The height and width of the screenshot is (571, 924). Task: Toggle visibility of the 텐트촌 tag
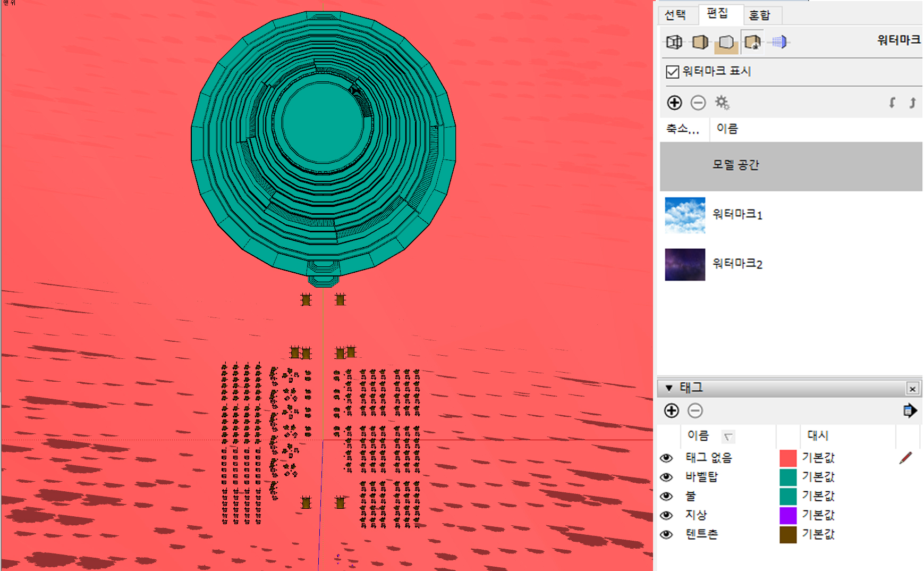(666, 534)
